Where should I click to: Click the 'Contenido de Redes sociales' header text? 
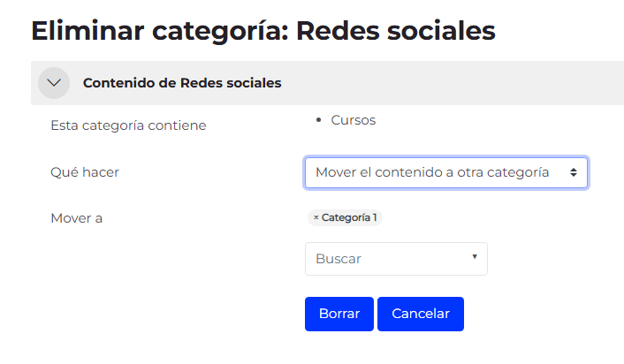pyautogui.click(x=182, y=83)
